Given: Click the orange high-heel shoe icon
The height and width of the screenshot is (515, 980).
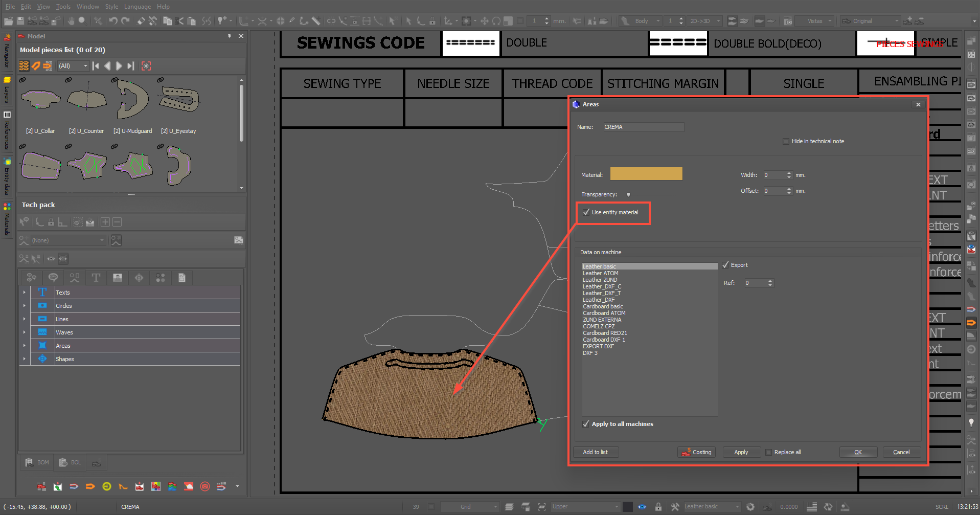Looking at the screenshot, I should [x=123, y=486].
